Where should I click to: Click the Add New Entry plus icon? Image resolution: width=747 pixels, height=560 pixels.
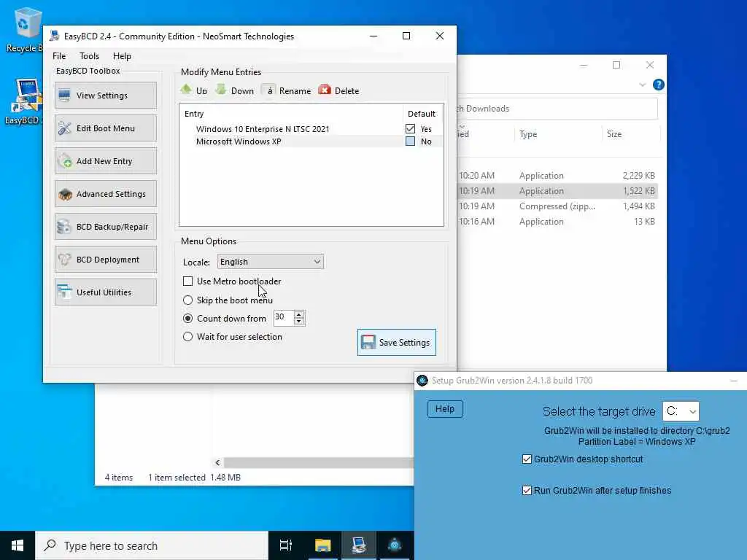point(64,161)
